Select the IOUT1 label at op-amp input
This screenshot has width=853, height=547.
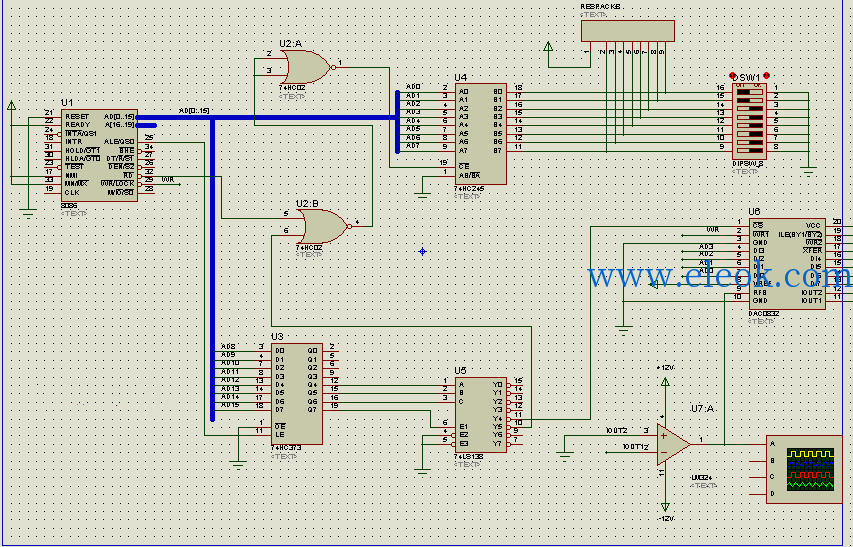[x=633, y=447]
